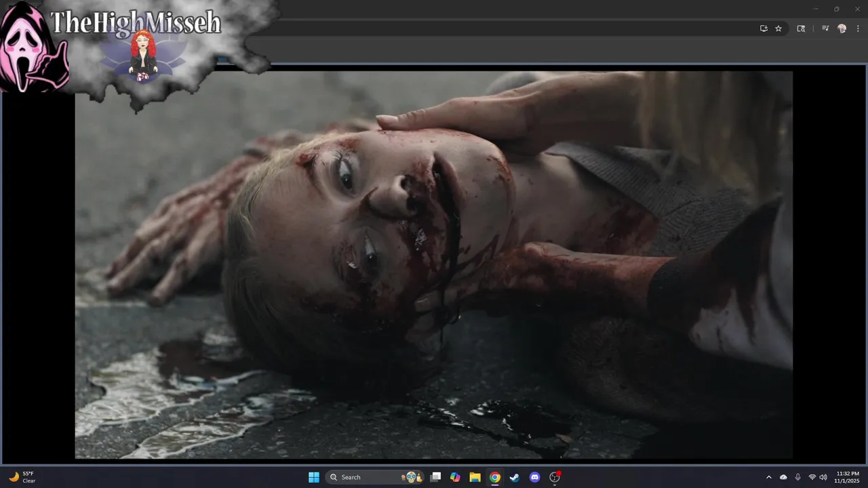
Task: Close the Chrome window
Action: click(x=856, y=9)
